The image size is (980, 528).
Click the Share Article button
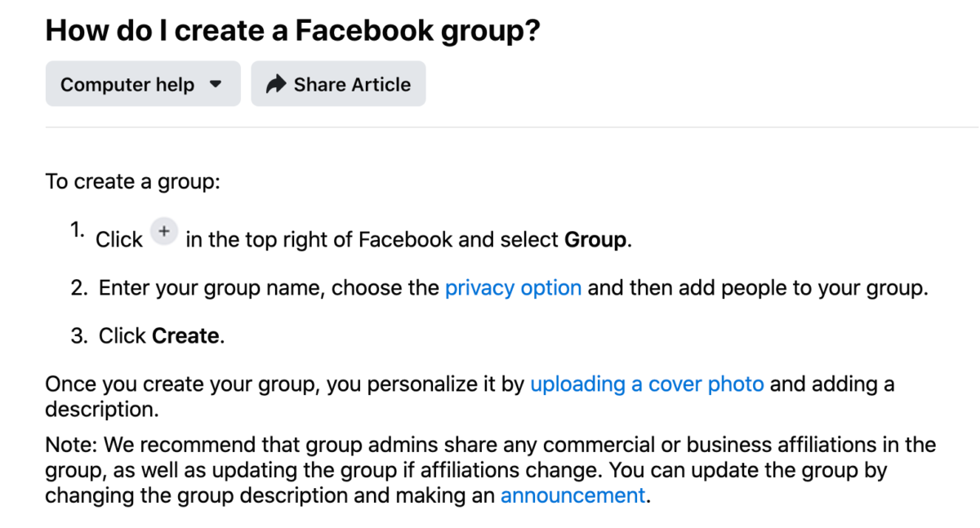coord(338,83)
